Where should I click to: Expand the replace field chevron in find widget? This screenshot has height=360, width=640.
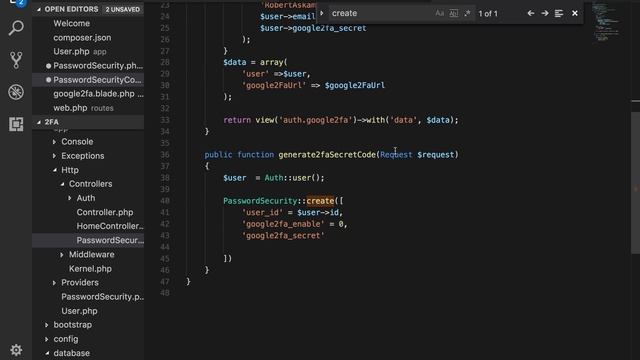coord(322,13)
